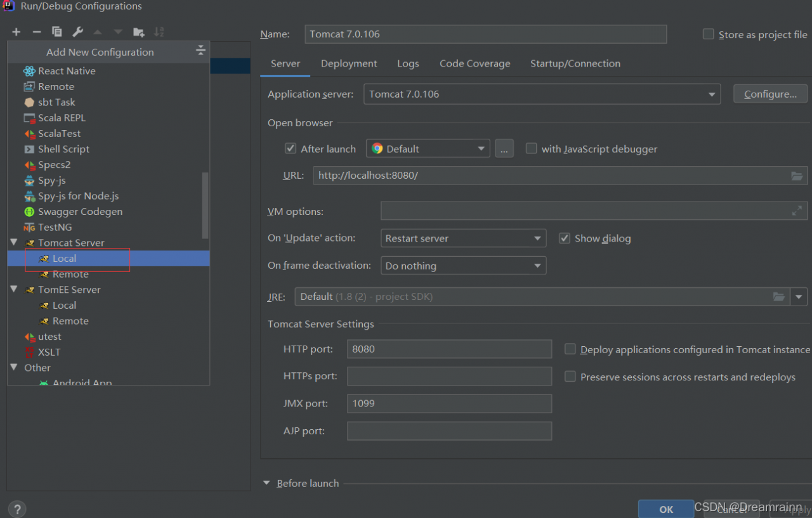Click the Configure... button
Screen dimensions: 812x518
771,94
